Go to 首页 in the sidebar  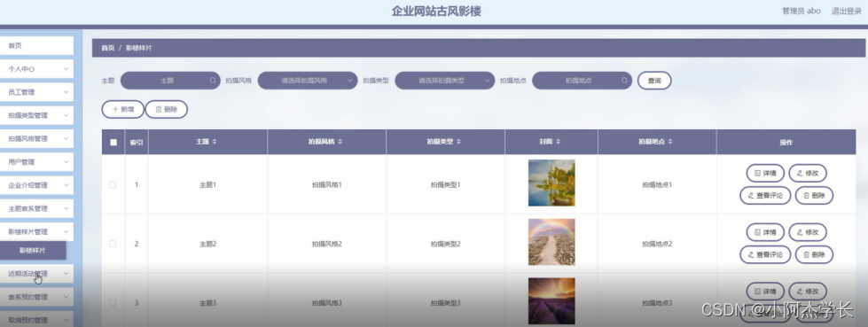36,46
